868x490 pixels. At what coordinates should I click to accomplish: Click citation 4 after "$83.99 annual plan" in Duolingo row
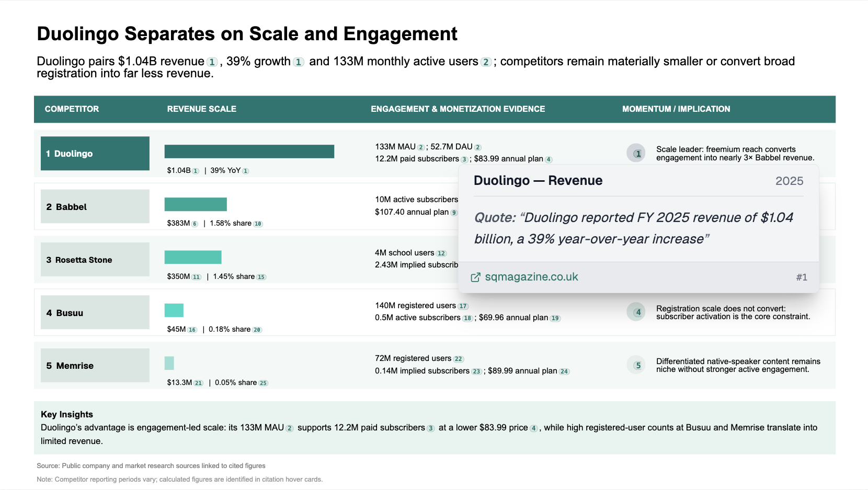(549, 159)
